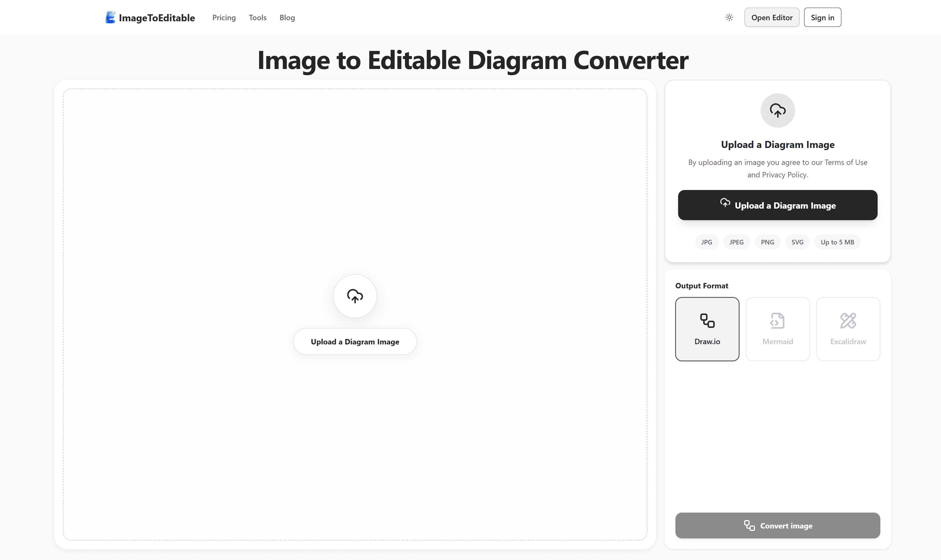
Task: Open the Pricing page
Action: (224, 18)
